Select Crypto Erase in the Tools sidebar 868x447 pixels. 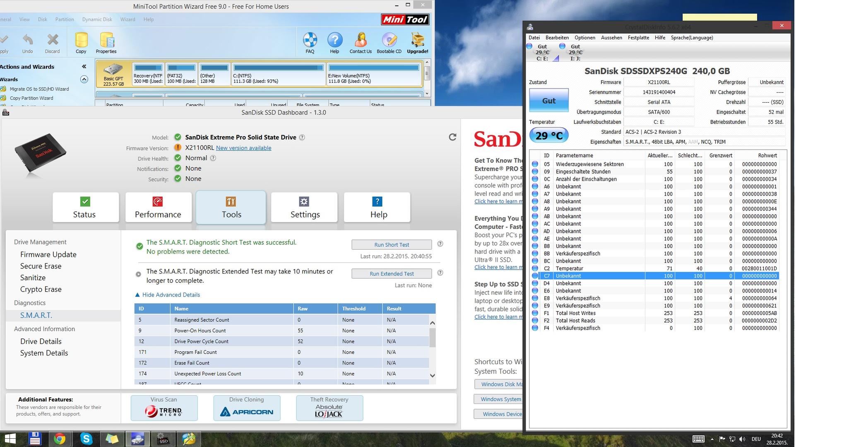point(41,289)
